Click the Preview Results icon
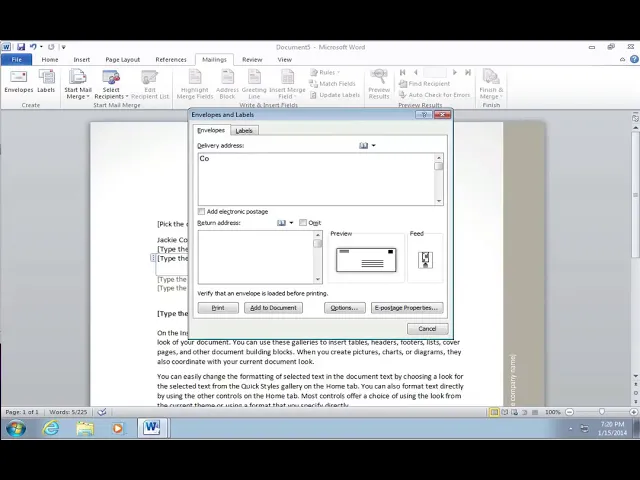The width and height of the screenshot is (640, 480). pos(379,84)
